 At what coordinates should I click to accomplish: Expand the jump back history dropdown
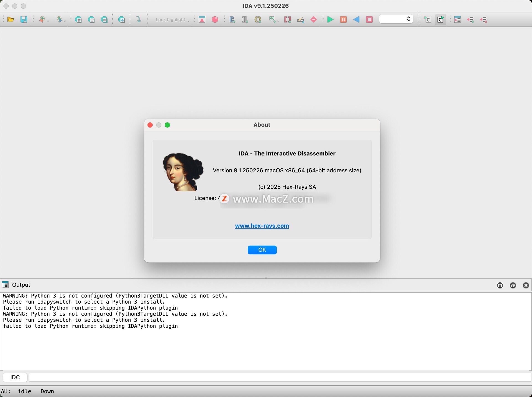click(48, 21)
